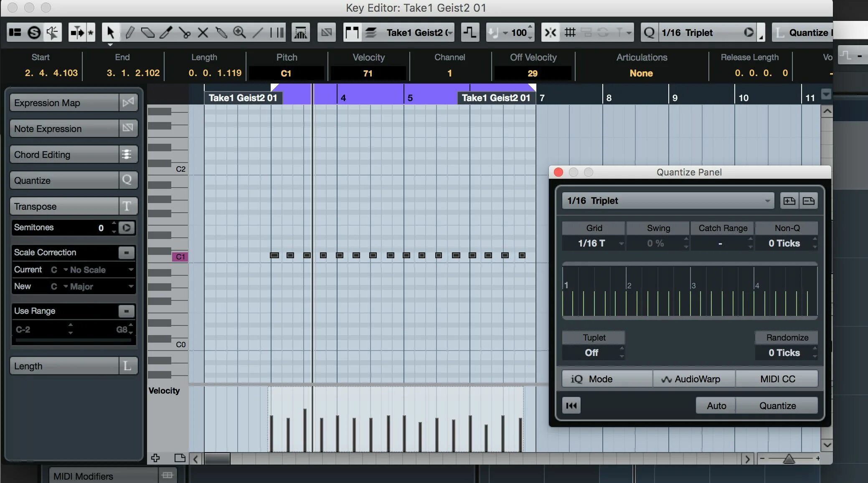The image size is (868, 483).
Task: Click the MIDI Modifiers tab at bottom
Action: (x=104, y=476)
